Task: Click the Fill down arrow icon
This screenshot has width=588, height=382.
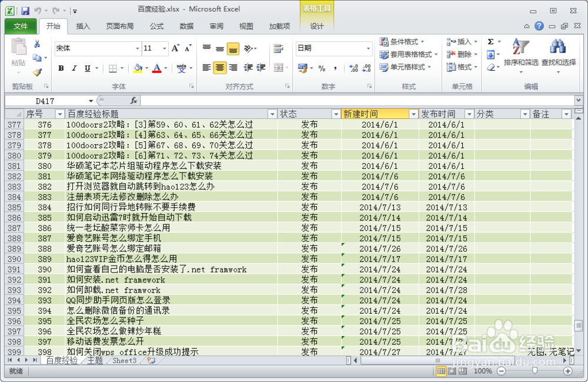Action: pos(490,55)
